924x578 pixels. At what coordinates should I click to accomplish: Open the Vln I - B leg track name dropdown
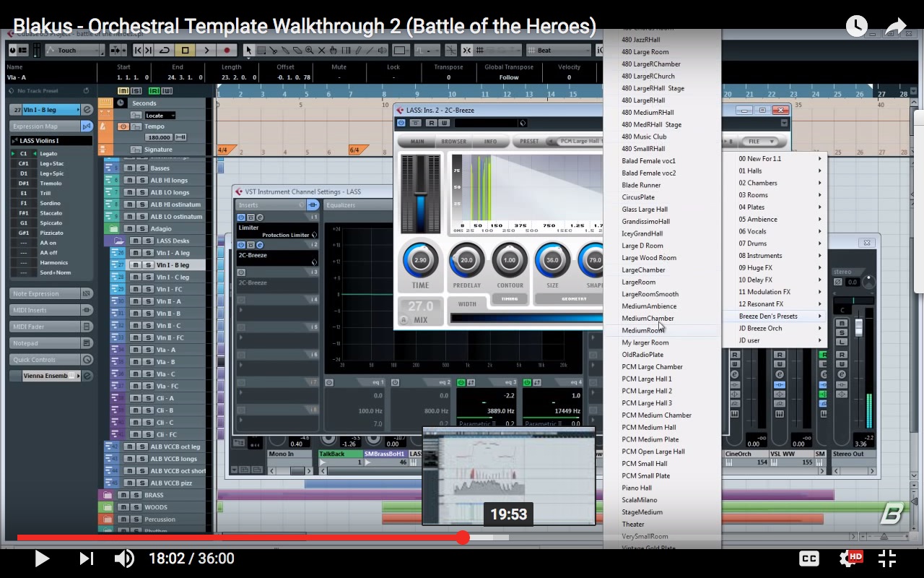tap(51, 110)
